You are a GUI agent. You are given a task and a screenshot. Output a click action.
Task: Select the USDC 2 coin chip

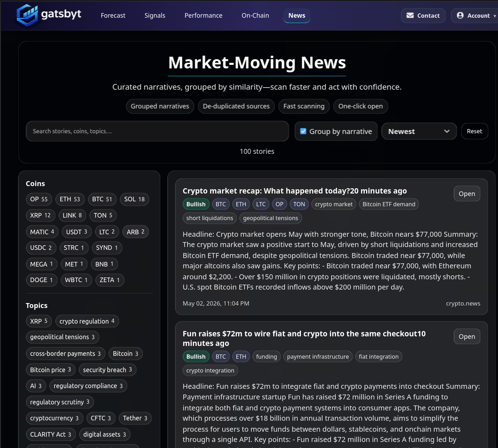[41, 248]
